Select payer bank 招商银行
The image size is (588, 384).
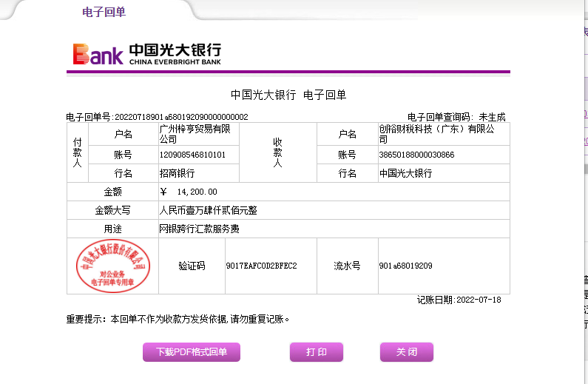(177, 173)
